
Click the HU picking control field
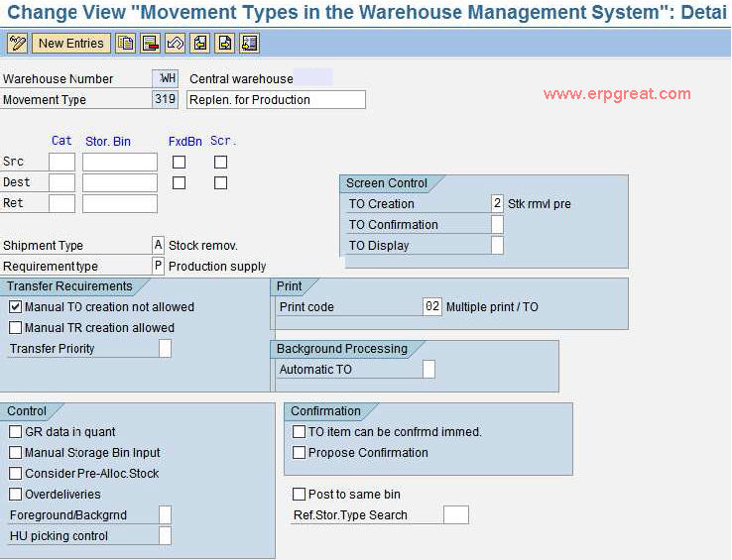pos(165,536)
